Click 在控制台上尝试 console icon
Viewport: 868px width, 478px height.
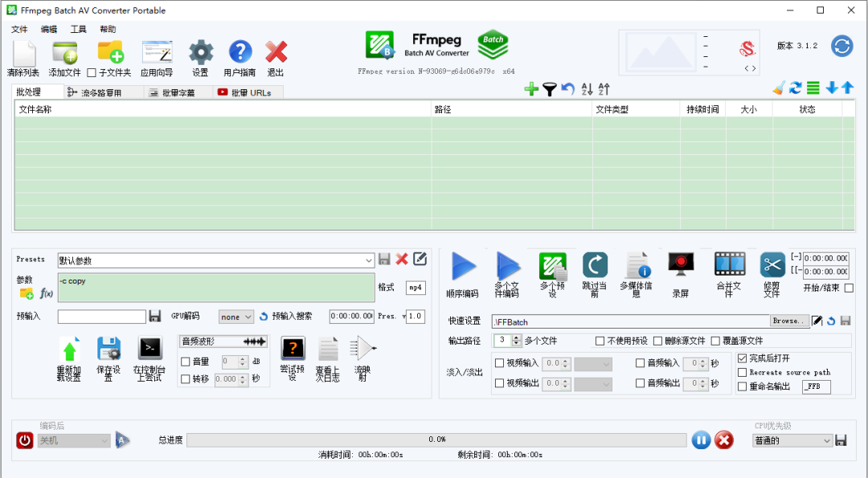150,349
